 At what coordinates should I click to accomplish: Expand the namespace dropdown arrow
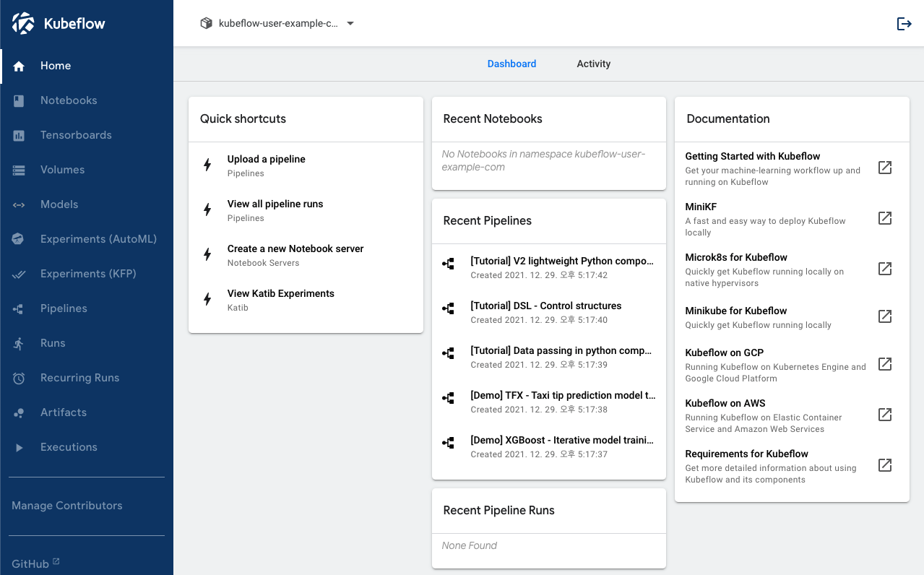tap(350, 23)
